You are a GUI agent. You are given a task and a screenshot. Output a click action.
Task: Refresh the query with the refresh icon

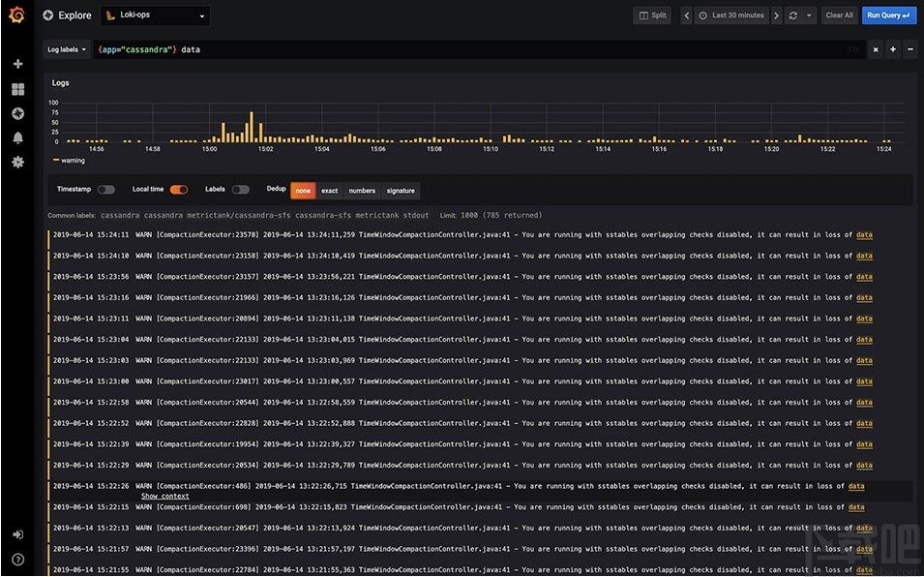click(795, 15)
